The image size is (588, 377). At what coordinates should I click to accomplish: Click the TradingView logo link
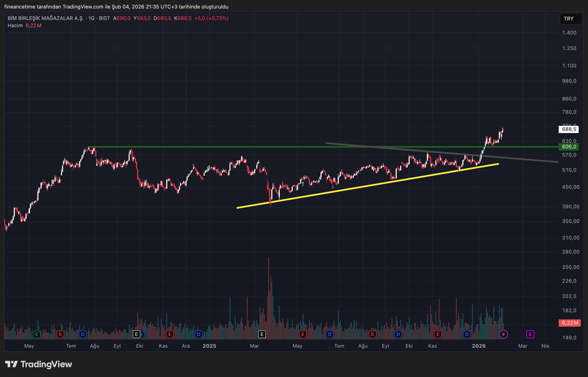[39, 364]
